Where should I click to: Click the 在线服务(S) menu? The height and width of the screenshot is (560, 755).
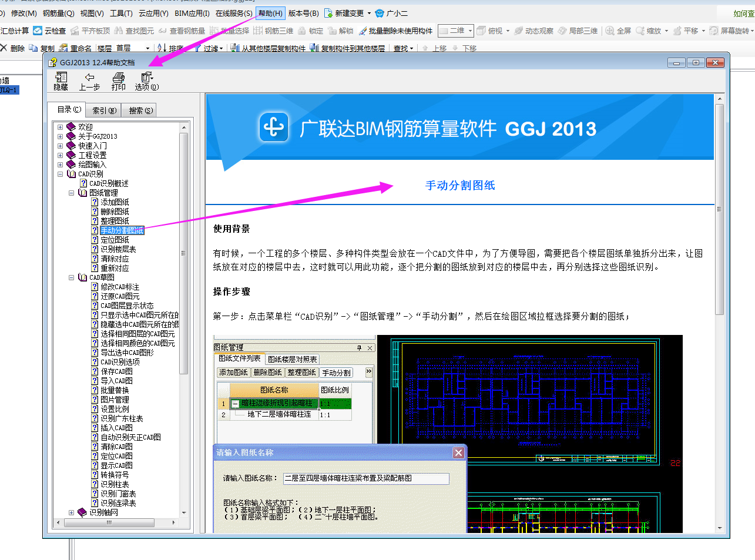click(x=234, y=13)
